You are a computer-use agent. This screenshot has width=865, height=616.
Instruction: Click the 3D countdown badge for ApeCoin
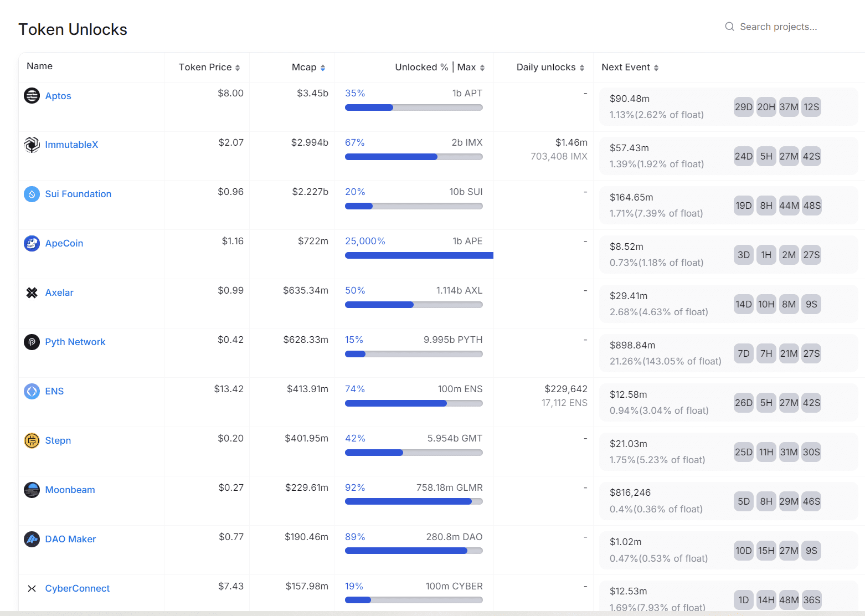pyautogui.click(x=744, y=255)
